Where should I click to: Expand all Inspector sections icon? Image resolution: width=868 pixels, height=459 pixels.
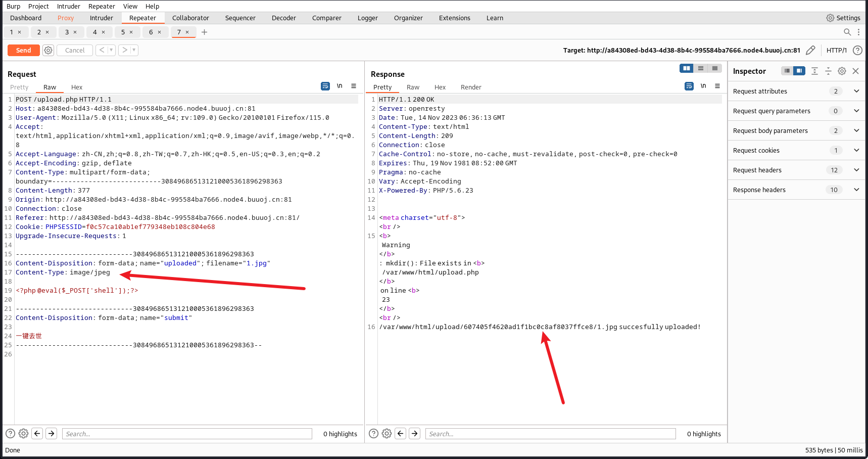814,71
